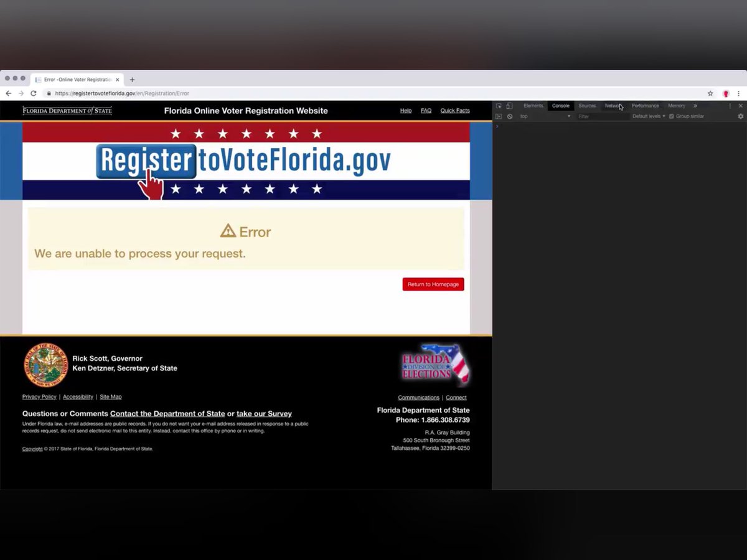Bookmark this page with the star icon
This screenshot has height=560, width=747.
pos(710,93)
